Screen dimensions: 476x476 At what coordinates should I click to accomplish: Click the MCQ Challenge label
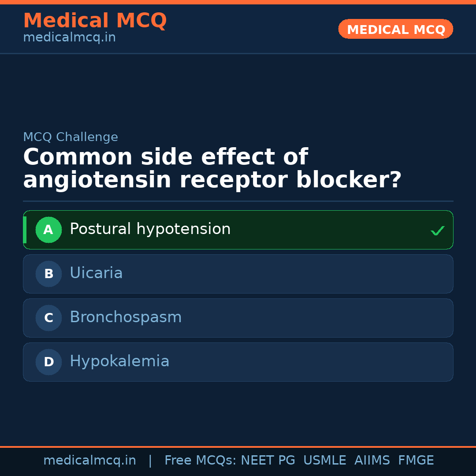point(71,137)
